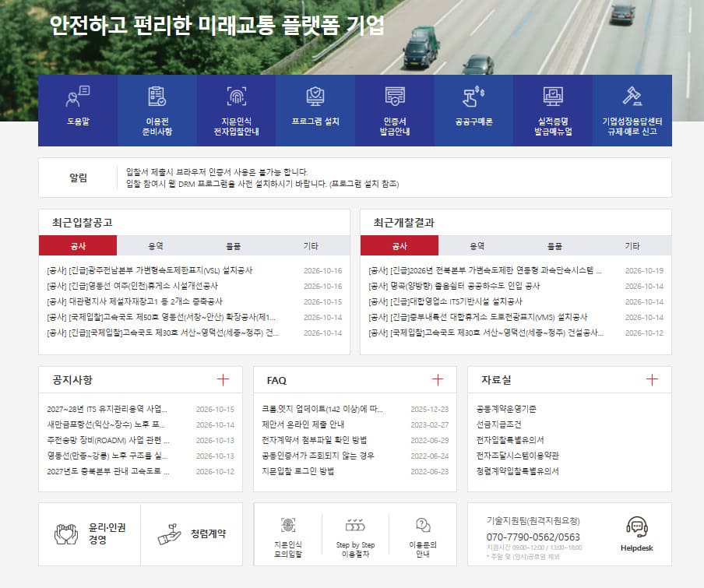The image size is (704, 588).
Task: Open 공동계약운영기준 in 자료실
Action: (x=506, y=409)
